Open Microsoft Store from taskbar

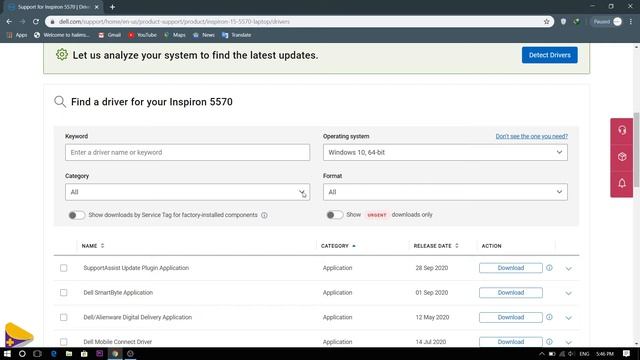[x=84, y=354]
